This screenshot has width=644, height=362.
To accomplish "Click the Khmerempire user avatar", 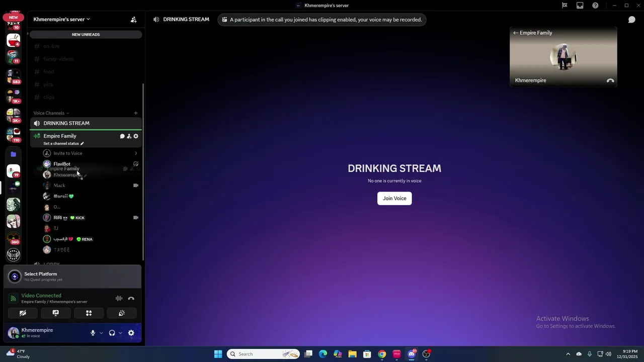I will (x=14, y=332).
